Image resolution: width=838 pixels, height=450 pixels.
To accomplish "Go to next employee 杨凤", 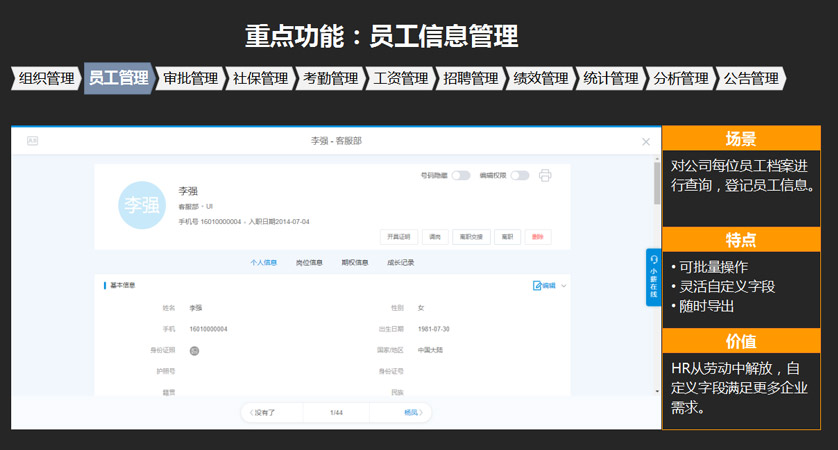I will pyautogui.click(x=414, y=412).
